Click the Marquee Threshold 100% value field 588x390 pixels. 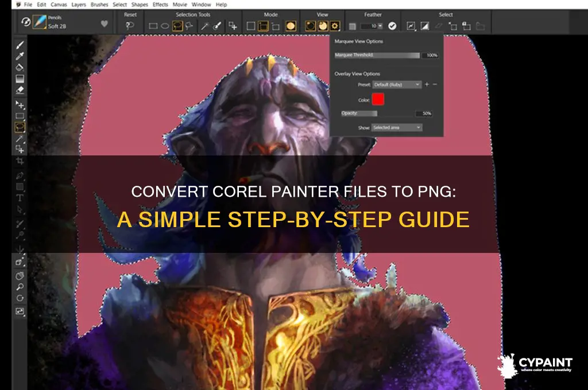(x=431, y=55)
